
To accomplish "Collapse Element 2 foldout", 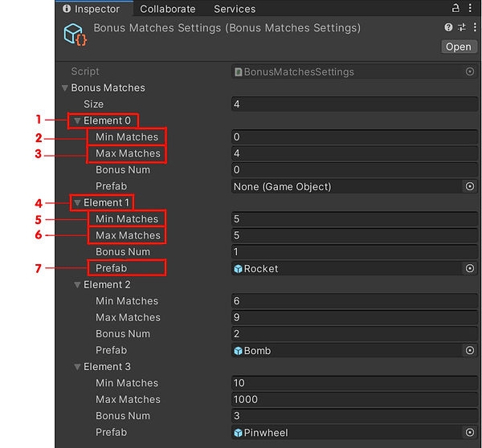I will click(x=77, y=285).
